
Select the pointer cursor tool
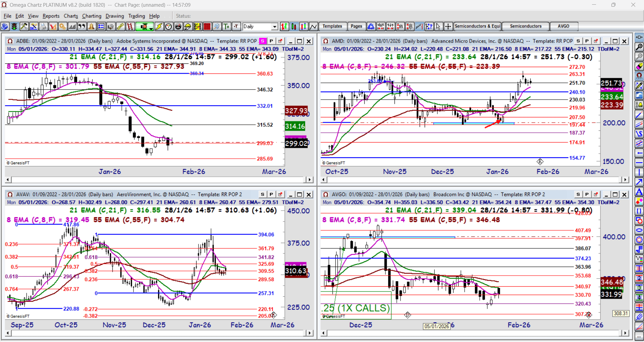(x=438, y=26)
